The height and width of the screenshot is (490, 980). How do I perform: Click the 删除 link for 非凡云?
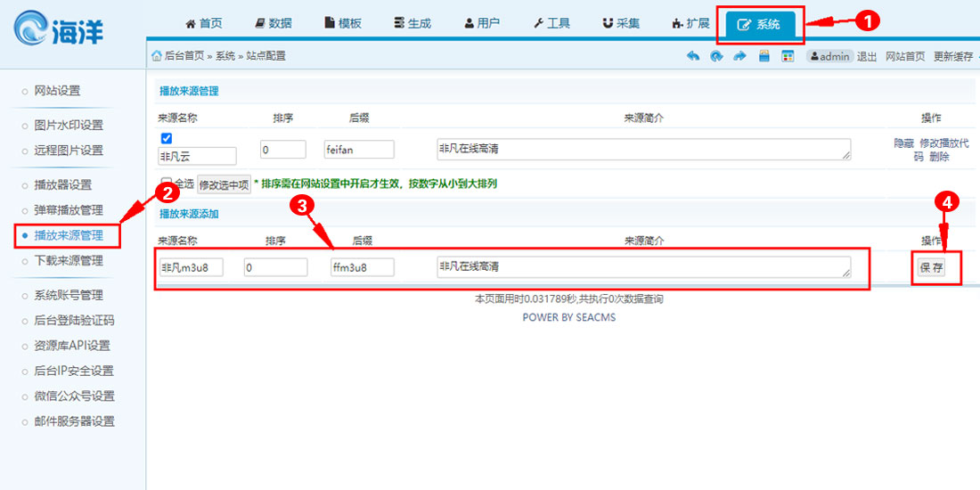pyautogui.click(x=939, y=157)
